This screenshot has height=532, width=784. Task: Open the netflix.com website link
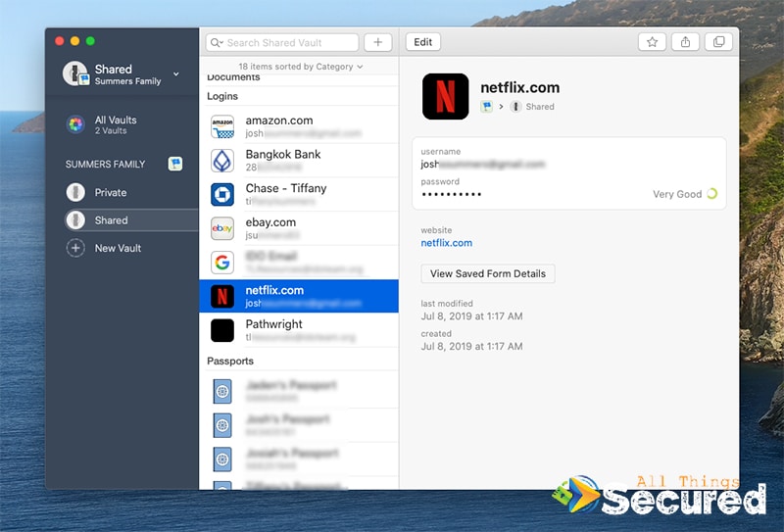click(447, 243)
